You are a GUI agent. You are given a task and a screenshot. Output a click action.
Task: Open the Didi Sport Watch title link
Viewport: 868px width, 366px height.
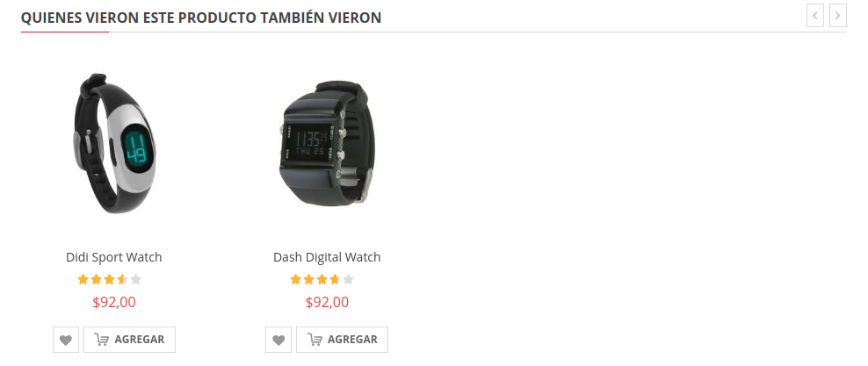point(114,257)
